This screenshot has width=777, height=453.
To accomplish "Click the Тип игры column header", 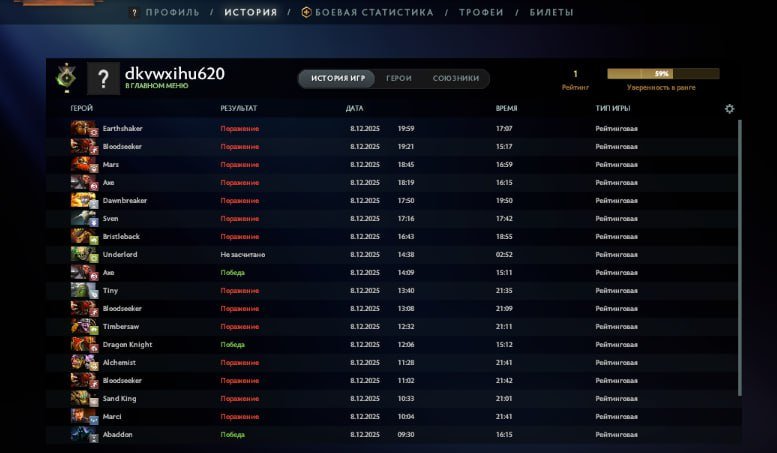I will coord(613,108).
